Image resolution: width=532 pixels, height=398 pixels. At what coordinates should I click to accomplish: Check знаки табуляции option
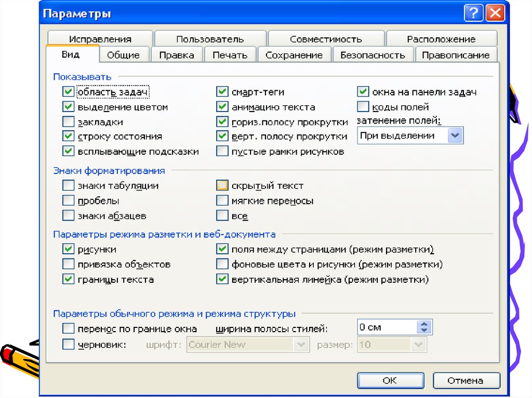click(x=68, y=185)
